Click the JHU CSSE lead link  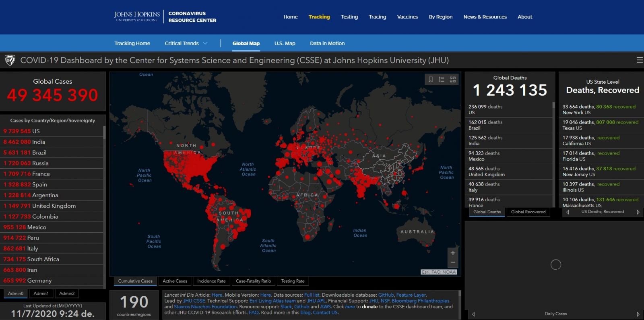point(194,301)
